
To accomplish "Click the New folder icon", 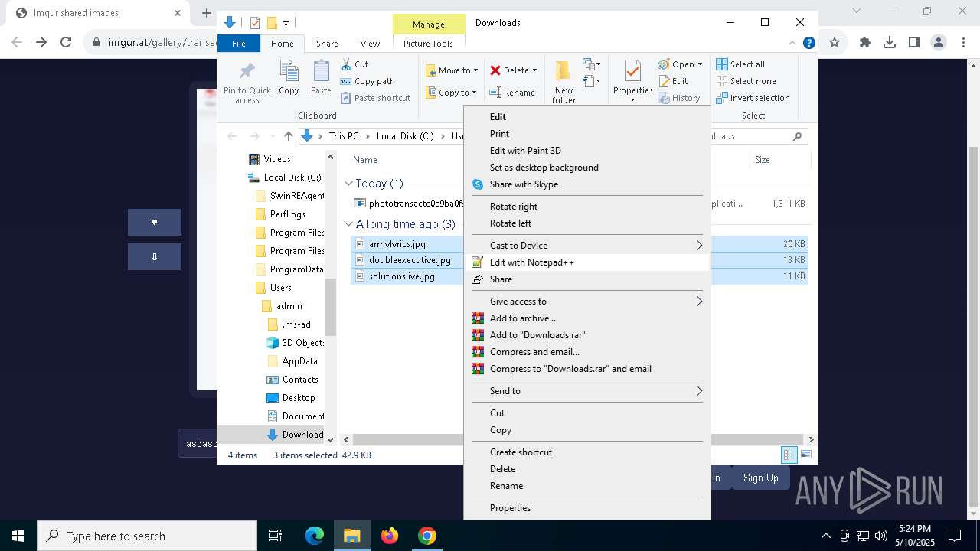I will click(563, 71).
